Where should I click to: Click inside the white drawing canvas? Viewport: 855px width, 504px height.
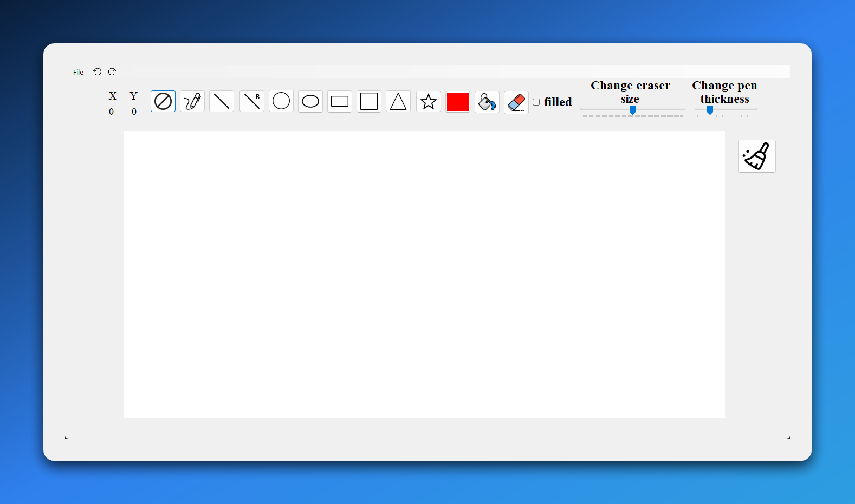(424, 274)
